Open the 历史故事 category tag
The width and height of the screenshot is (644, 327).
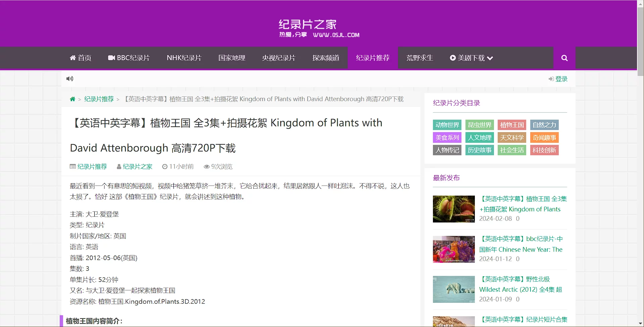coord(480,150)
